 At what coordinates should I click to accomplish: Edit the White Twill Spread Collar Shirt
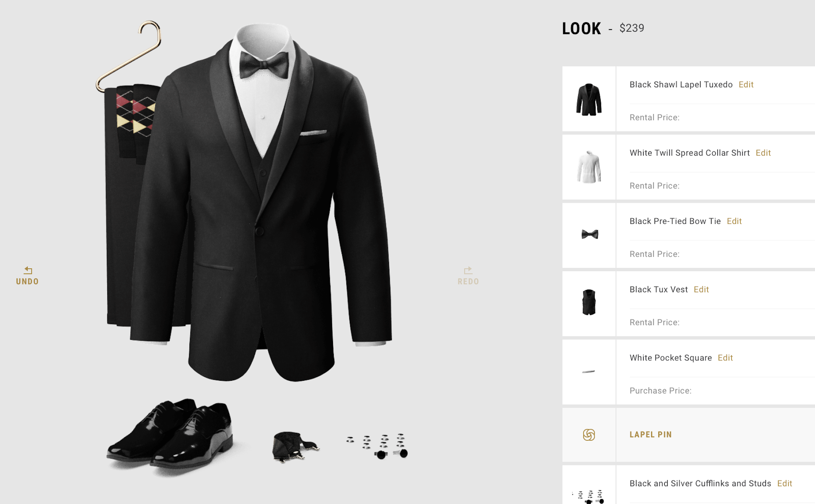tap(764, 153)
